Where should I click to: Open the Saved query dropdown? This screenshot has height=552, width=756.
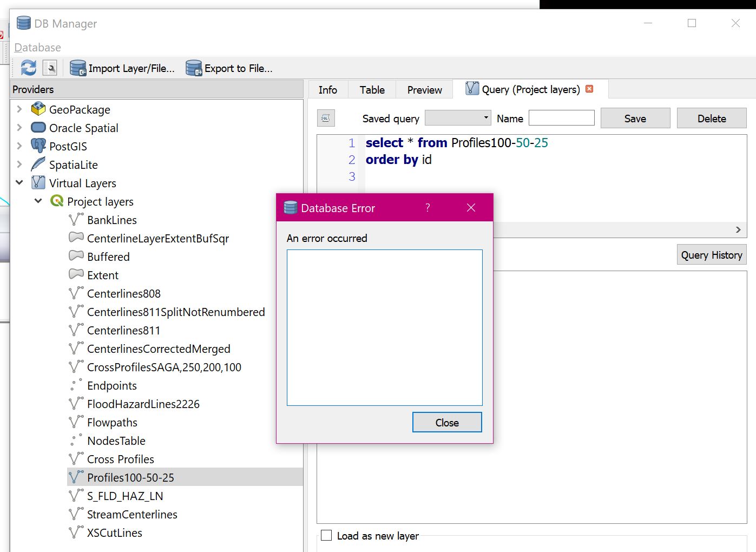(x=458, y=118)
